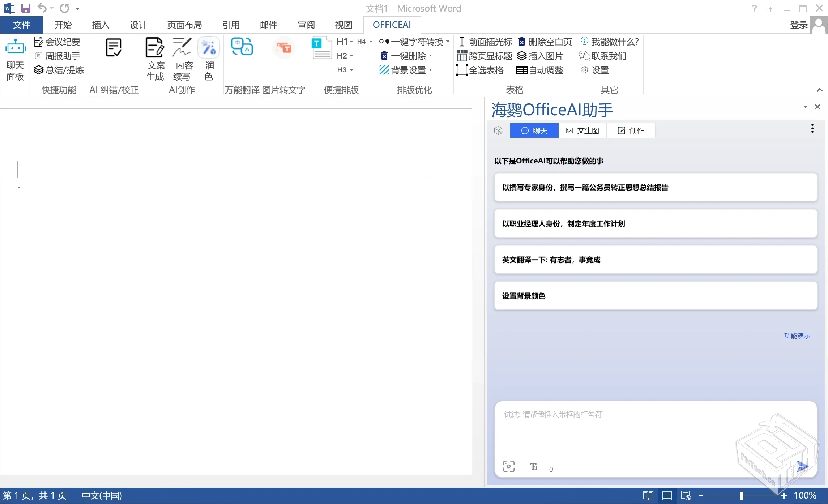Screen dimensions: 828x504
Task: Open 文案生成 copywriting generator
Action: click(155, 60)
